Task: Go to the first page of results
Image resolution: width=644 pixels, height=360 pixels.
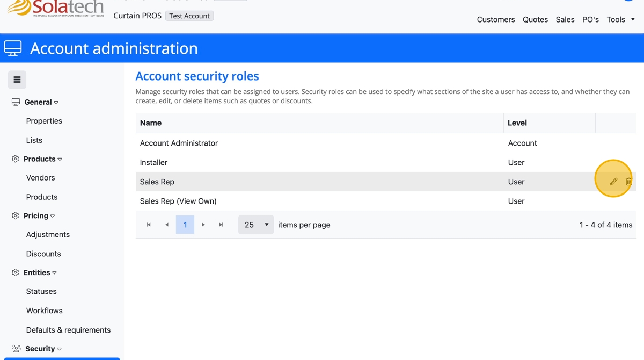Action: tap(149, 225)
